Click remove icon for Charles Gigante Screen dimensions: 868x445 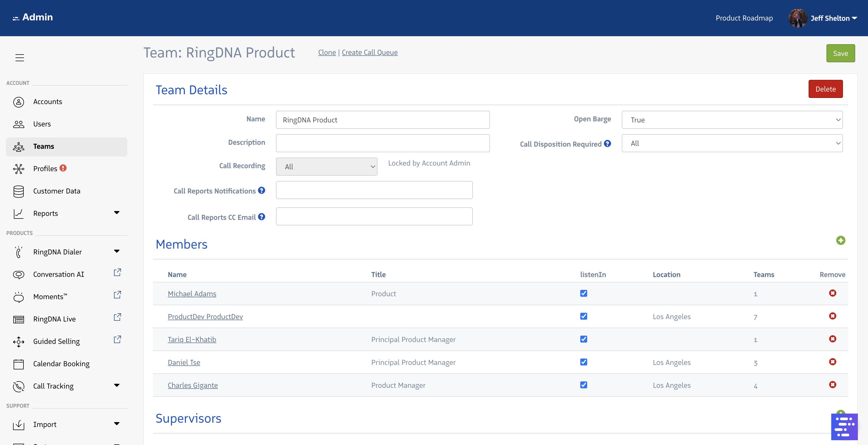tap(832, 385)
